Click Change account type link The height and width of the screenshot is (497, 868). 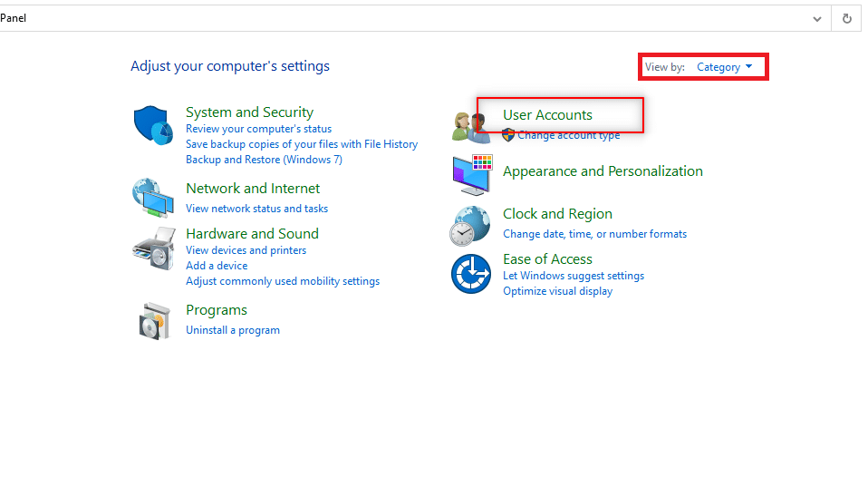click(x=568, y=134)
